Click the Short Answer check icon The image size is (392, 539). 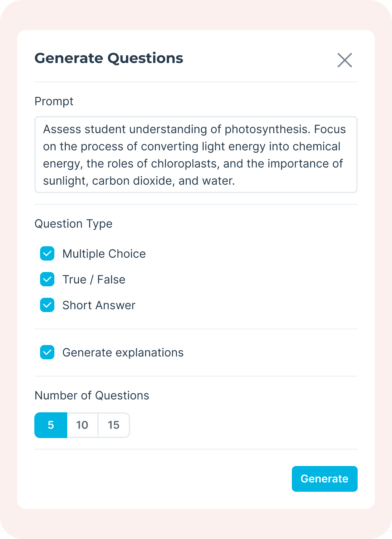click(x=47, y=305)
